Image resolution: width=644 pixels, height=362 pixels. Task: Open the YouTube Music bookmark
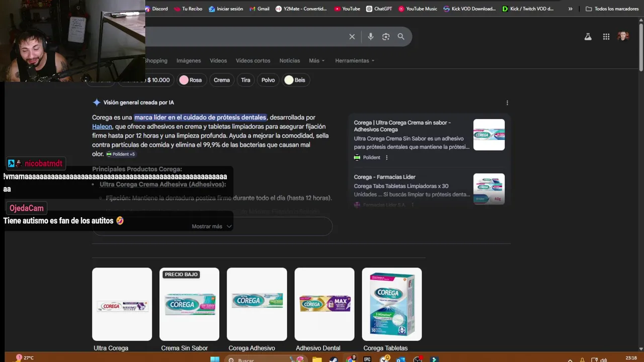418,9
